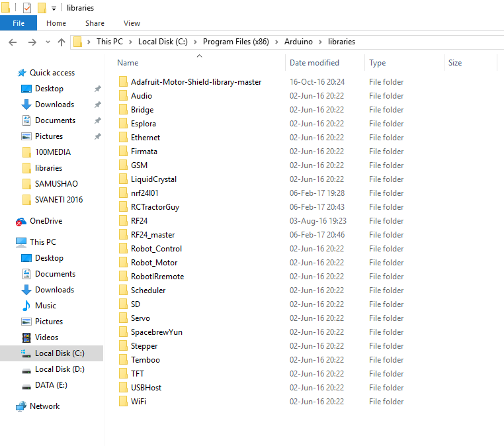Click the Servo folder icon
Image resolution: width=504 pixels, height=446 pixels.
(x=123, y=318)
